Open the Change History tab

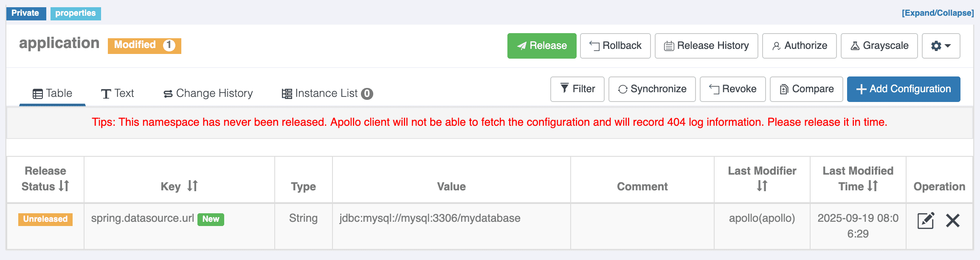208,93
